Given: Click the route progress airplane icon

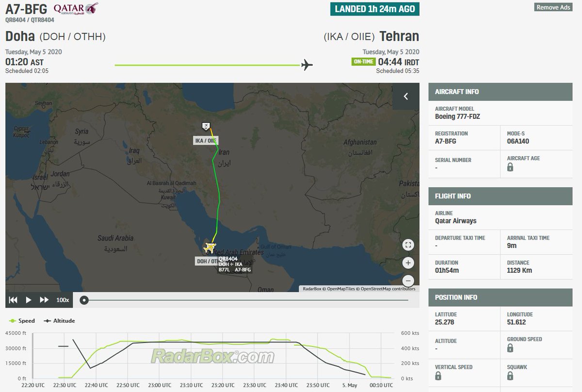Looking at the screenshot, I should point(307,65).
